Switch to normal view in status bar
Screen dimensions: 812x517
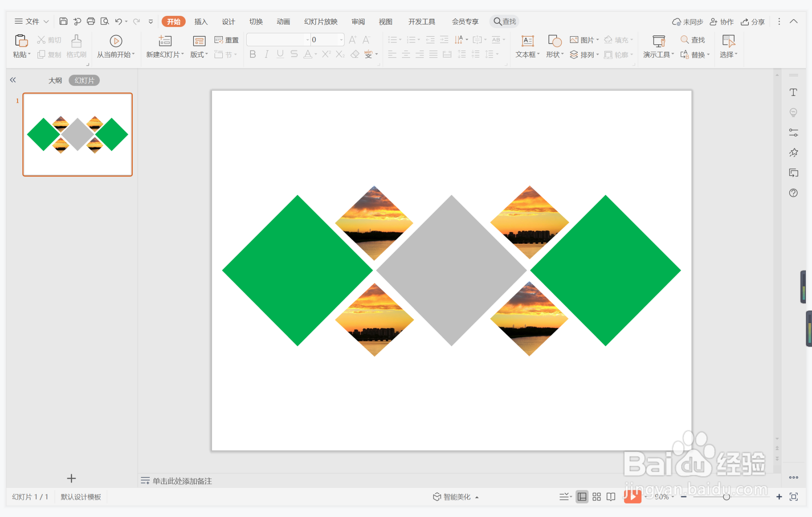pos(582,497)
